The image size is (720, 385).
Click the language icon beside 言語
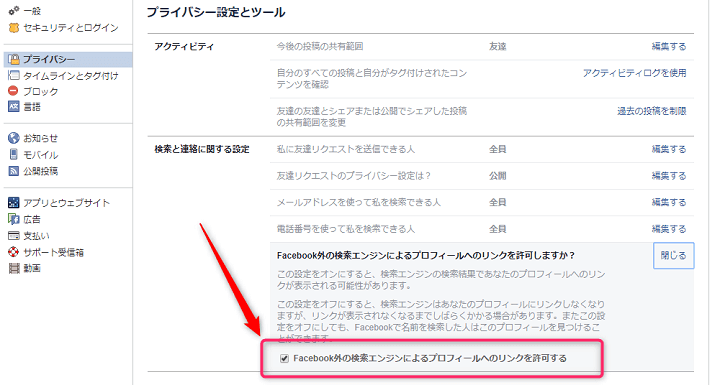(x=14, y=107)
